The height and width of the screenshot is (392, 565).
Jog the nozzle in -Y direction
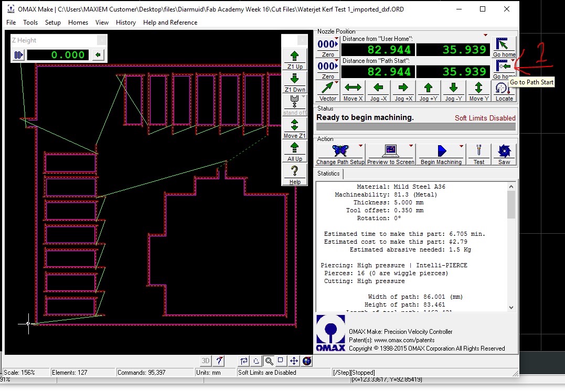click(453, 91)
